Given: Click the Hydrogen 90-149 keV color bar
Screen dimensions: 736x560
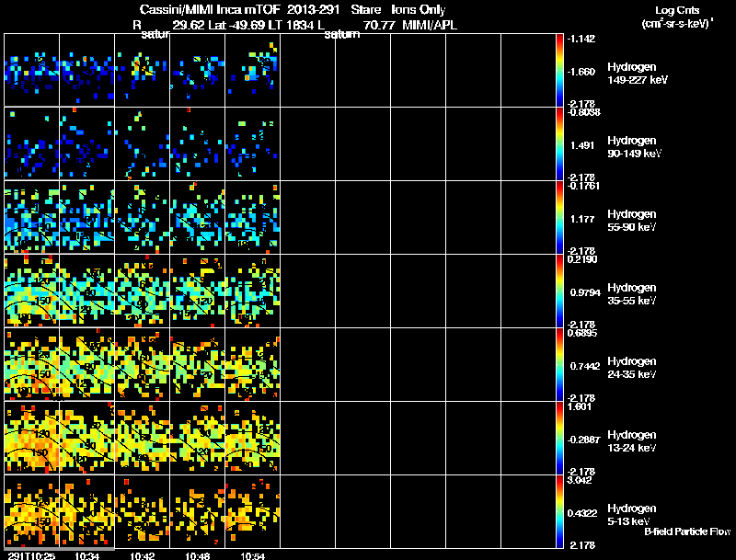Looking at the screenshot, I should pos(559,143).
